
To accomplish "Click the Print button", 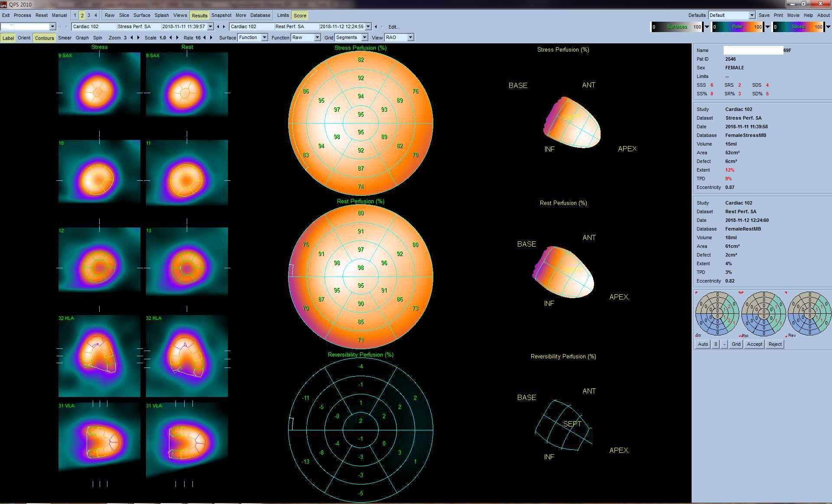I will coord(779,16).
